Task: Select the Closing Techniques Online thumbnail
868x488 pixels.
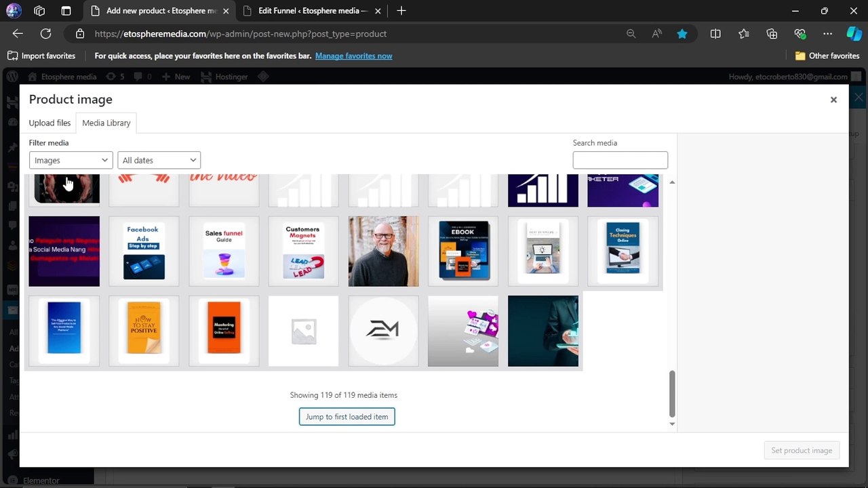Action: (x=623, y=251)
